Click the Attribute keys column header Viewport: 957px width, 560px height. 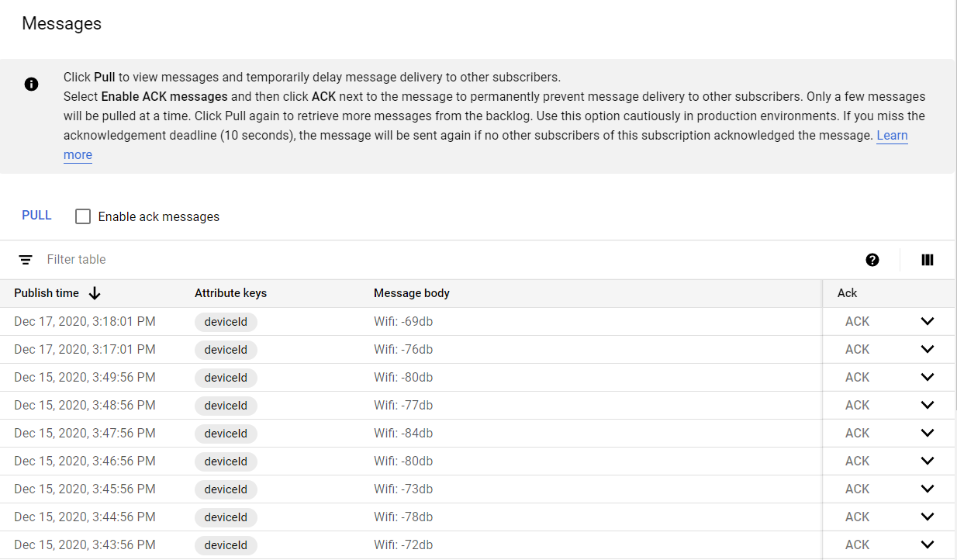(x=230, y=293)
